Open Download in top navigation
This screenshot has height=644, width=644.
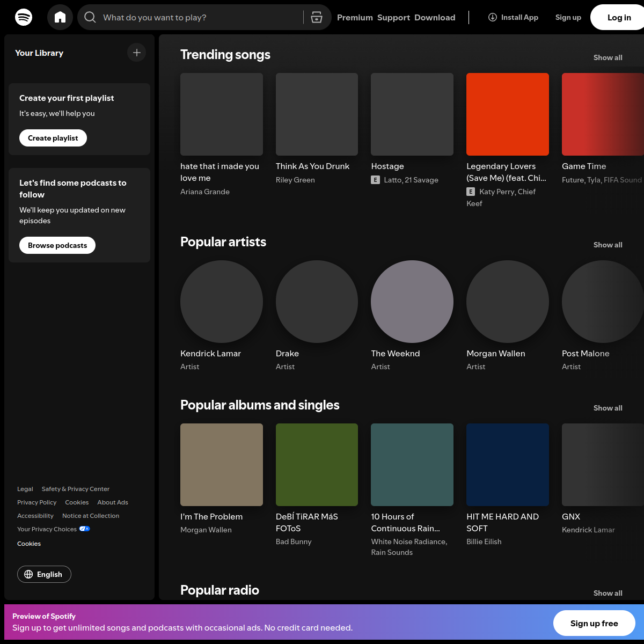coord(435,17)
